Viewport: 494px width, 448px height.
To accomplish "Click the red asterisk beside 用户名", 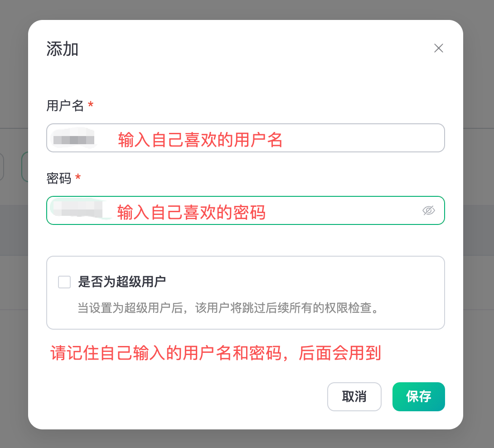I will click(x=91, y=106).
